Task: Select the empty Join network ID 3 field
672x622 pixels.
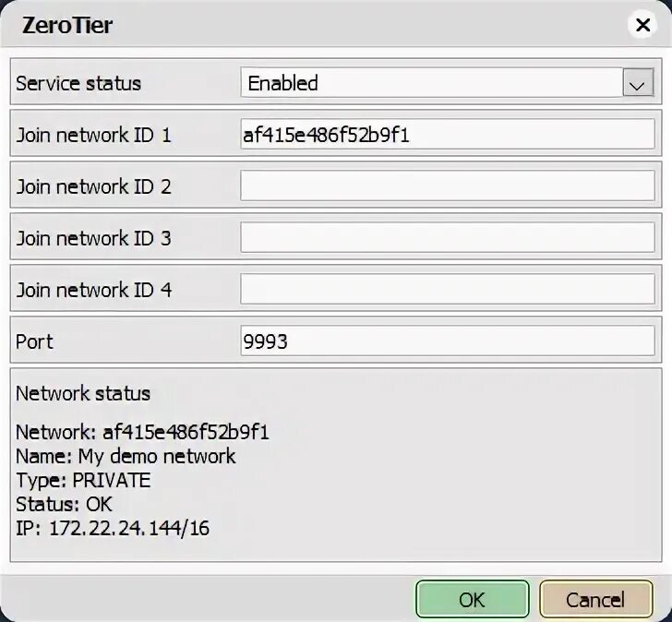Action: [x=448, y=238]
